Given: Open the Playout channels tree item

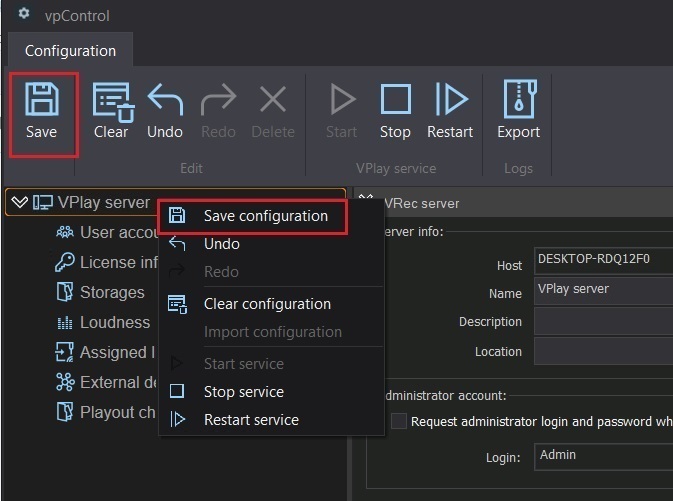Looking at the screenshot, I should point(118,413).
